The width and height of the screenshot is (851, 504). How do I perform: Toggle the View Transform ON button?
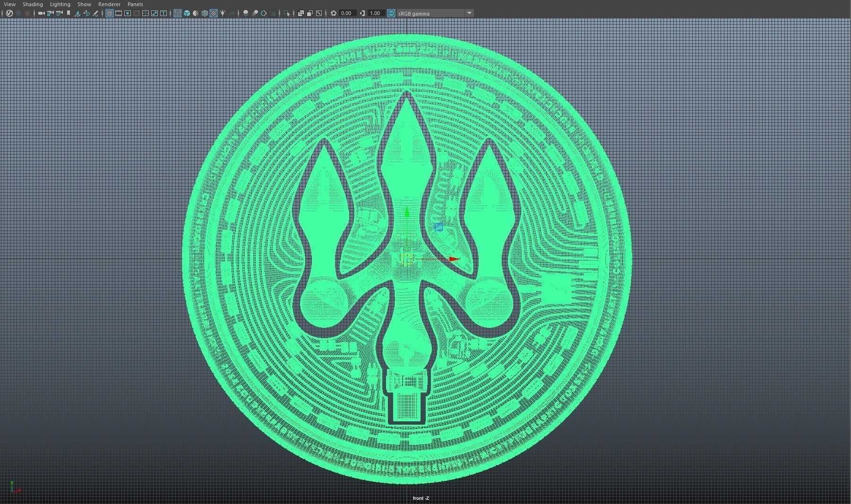391,13
